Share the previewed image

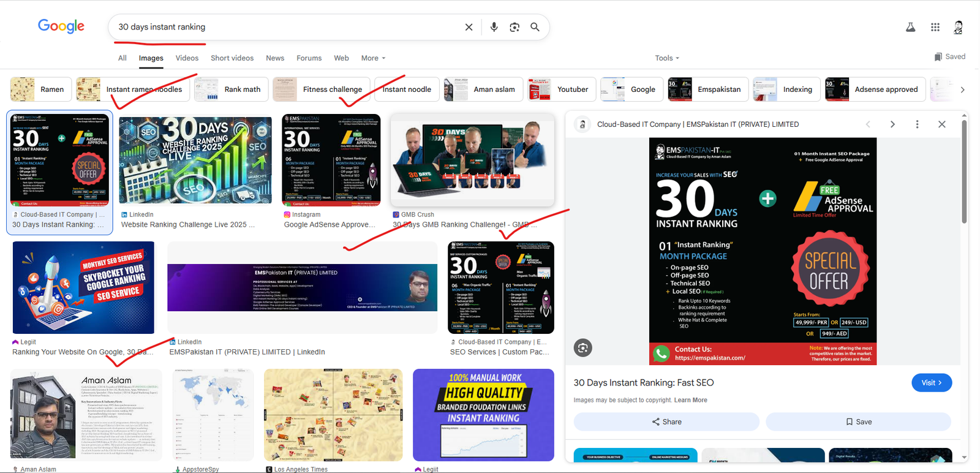(x=666, y=422)
